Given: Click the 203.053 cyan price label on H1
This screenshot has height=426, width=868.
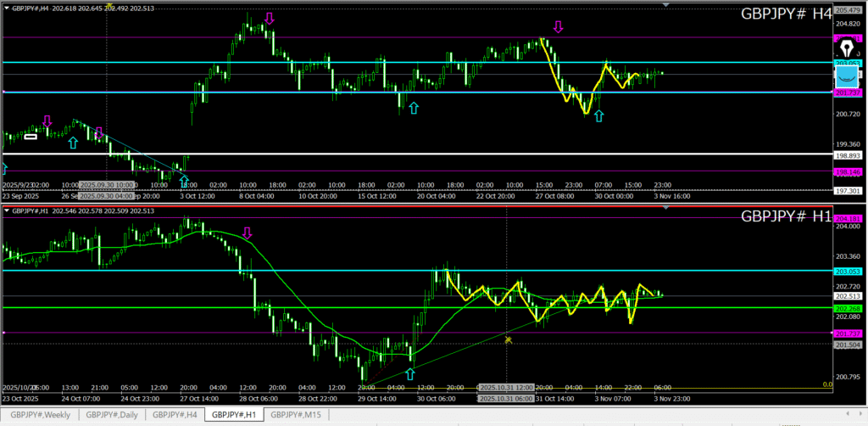Looking at the screenshot, I should 848,272.
